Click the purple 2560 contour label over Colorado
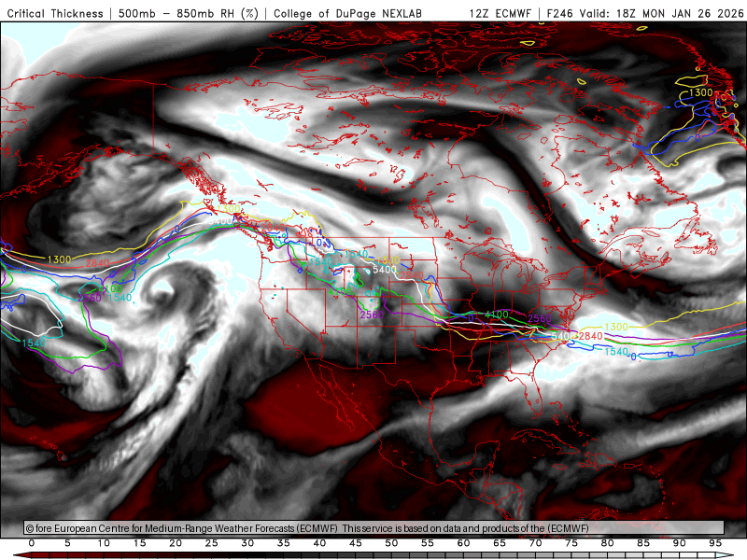747x560 pixels. pyautogui.click(x=372, y=315)
